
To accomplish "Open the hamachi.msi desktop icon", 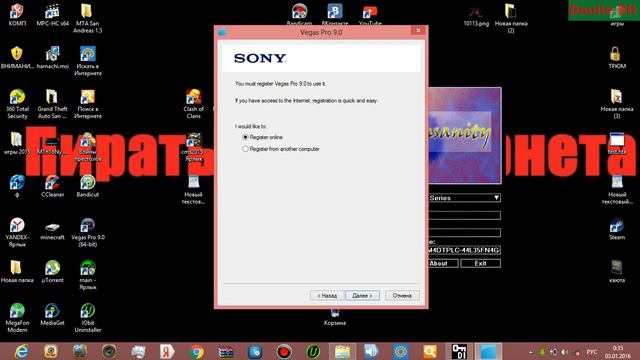I will pos(52,58).
